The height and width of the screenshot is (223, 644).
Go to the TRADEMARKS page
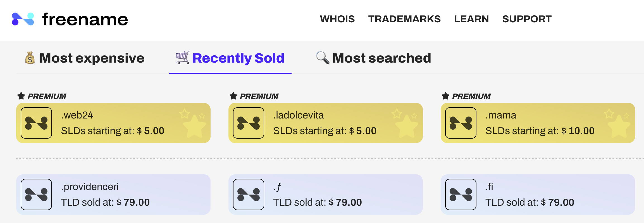click(x=404, y=19)
